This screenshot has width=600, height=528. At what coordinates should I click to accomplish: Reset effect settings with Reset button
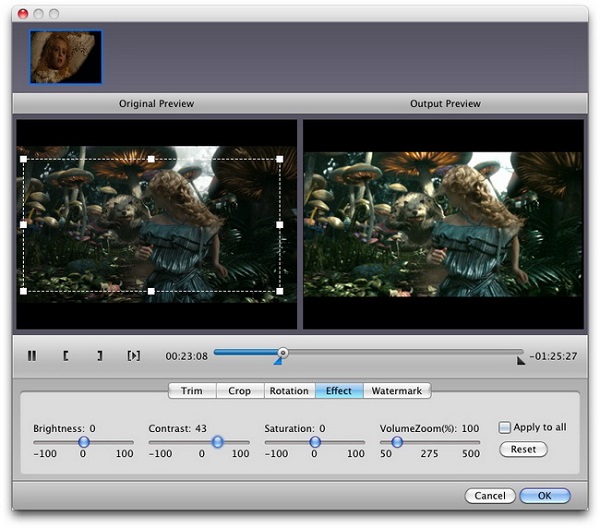523,449
